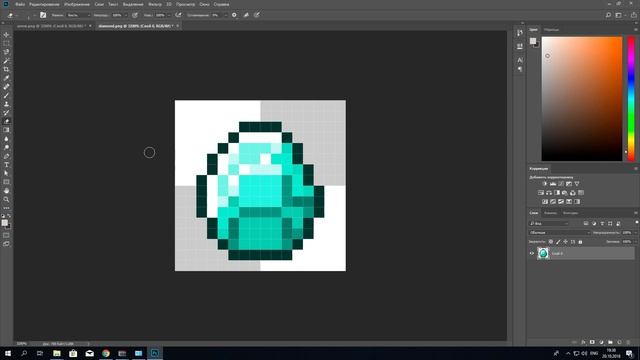Select the Hand tool
The height and width of the screenshot is (360, 640).
click(6, 191)
